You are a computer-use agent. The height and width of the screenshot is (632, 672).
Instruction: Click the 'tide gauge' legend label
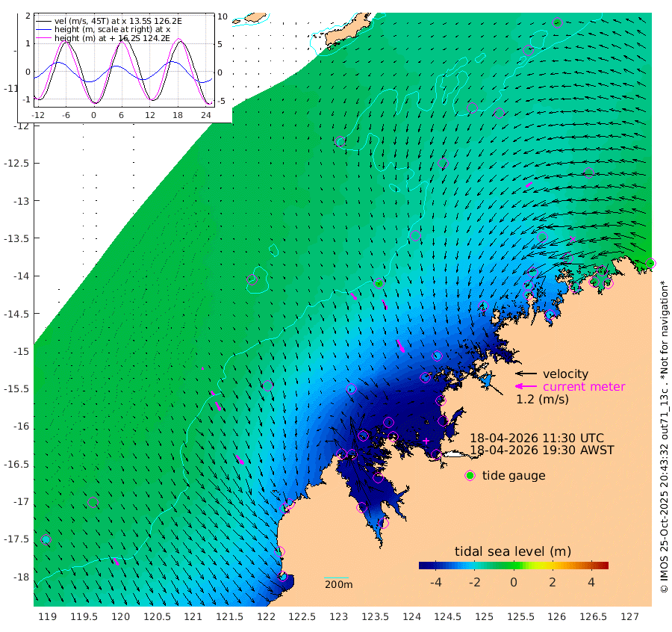[x=514, y=476]
